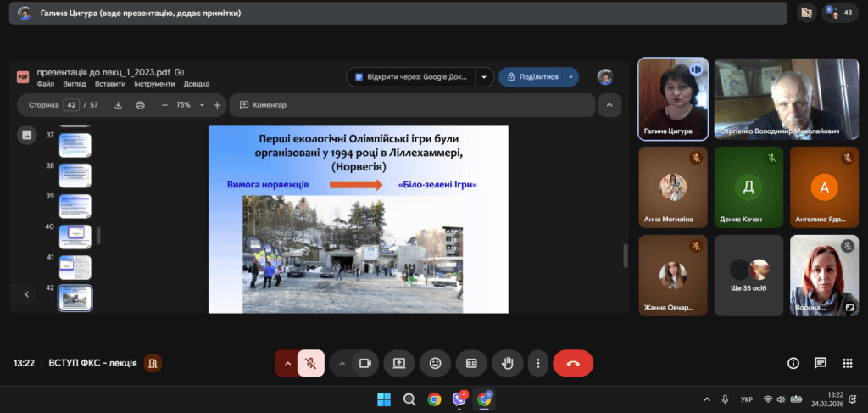Click Відкрити через Google Док button
The height and width of the screenshot is (413, 868).
[x=411, y=76]
